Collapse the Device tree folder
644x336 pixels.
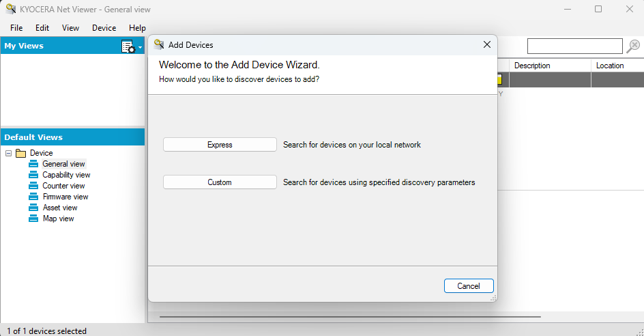9,153
